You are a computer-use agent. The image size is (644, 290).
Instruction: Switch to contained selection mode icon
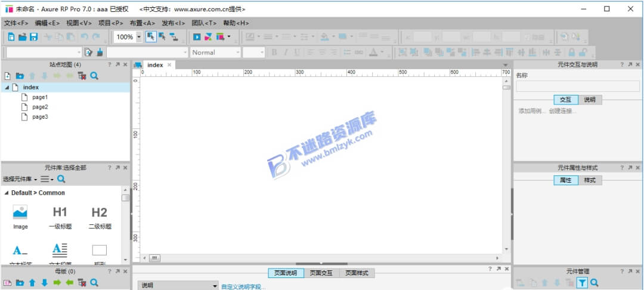pyautogui.click(x=162, y=37)
